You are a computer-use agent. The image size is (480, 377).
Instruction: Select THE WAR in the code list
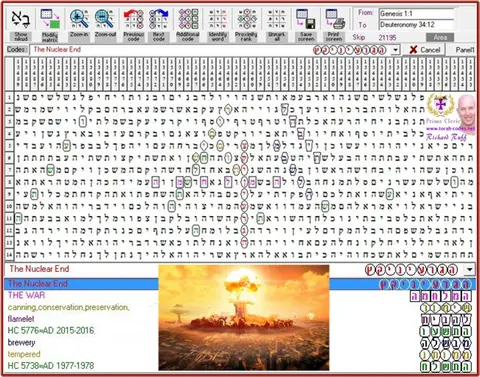click(x=26, y=295)
